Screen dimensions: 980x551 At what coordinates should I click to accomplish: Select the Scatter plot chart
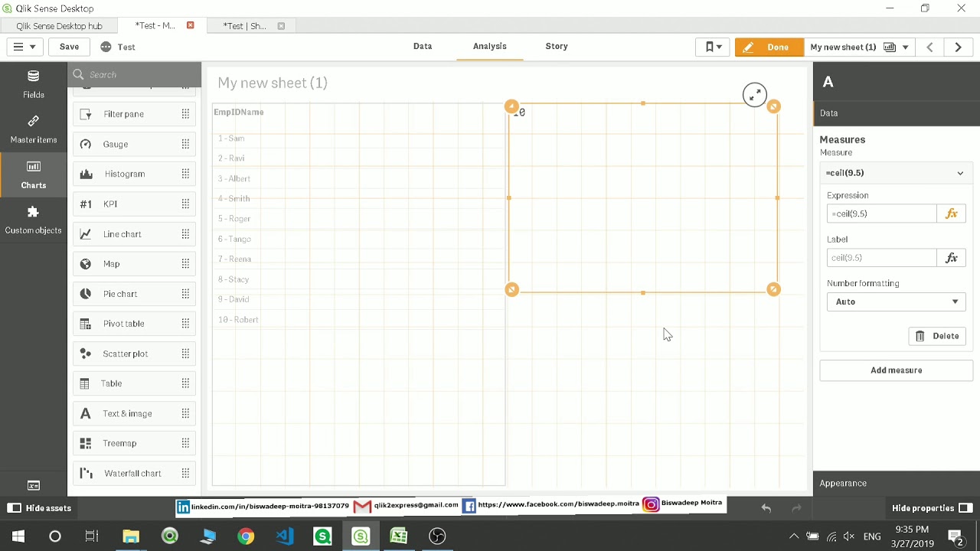coord(134,354)
